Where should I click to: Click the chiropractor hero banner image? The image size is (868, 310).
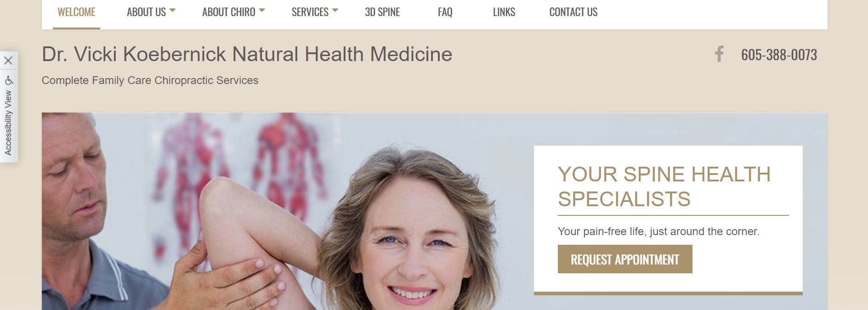[x=285, y=211]
